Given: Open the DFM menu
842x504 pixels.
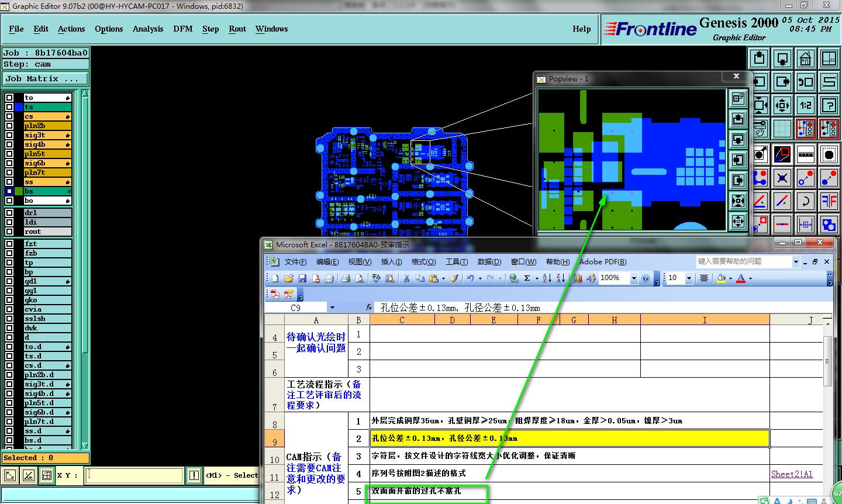Looking at the screenshot, I should [183, 29].
